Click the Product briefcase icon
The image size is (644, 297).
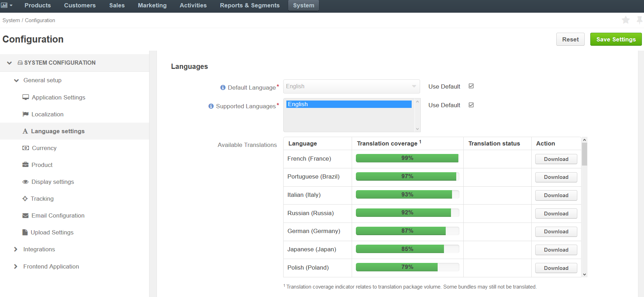click(x=25, y=164)
